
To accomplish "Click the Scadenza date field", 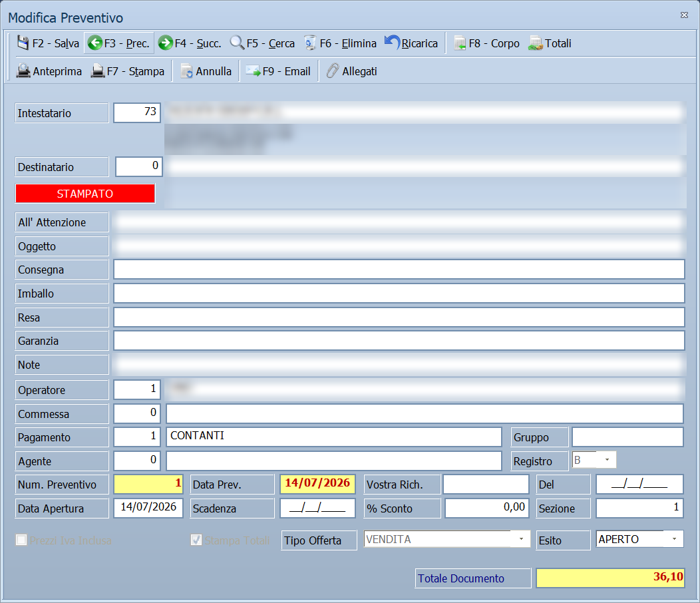I will tap(317, 508).
